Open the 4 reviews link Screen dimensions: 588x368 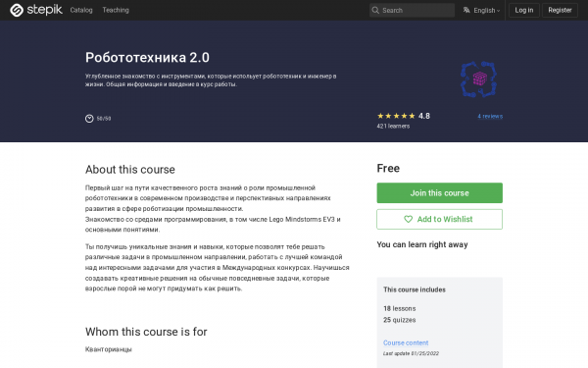[490, 116]
